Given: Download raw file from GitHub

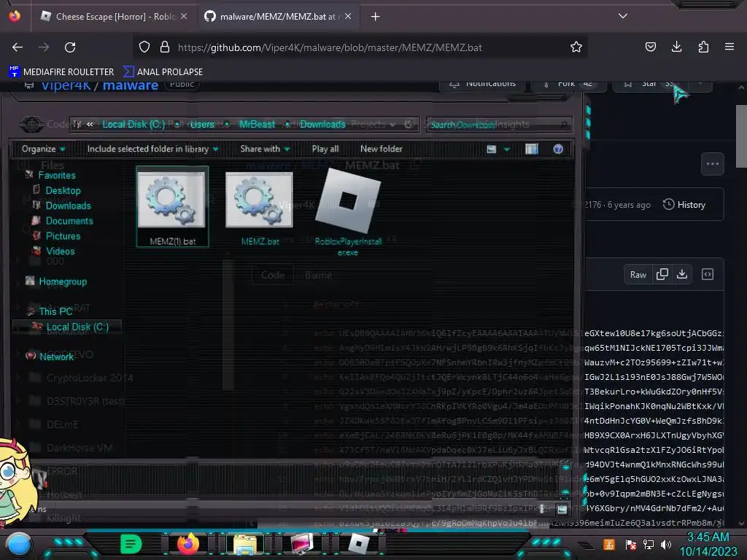Looking at the screenshot, I should point(682,274).
